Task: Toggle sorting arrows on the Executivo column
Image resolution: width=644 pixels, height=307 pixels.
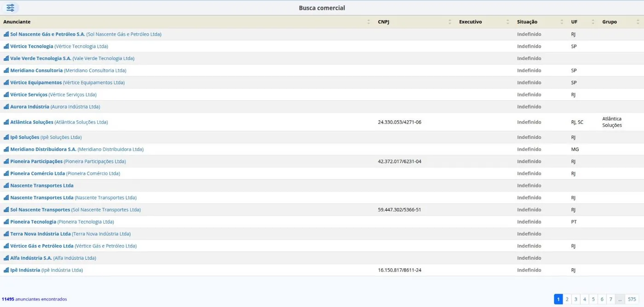Action: point(508,22)
